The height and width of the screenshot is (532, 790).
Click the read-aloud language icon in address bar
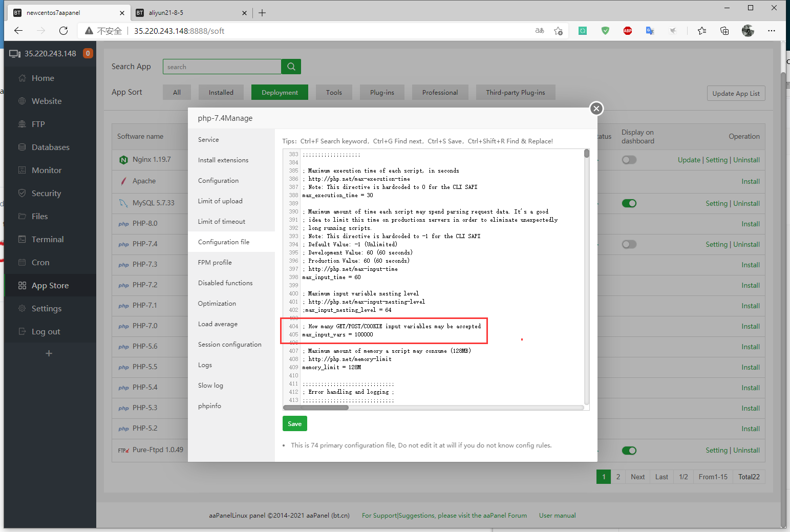540,31
